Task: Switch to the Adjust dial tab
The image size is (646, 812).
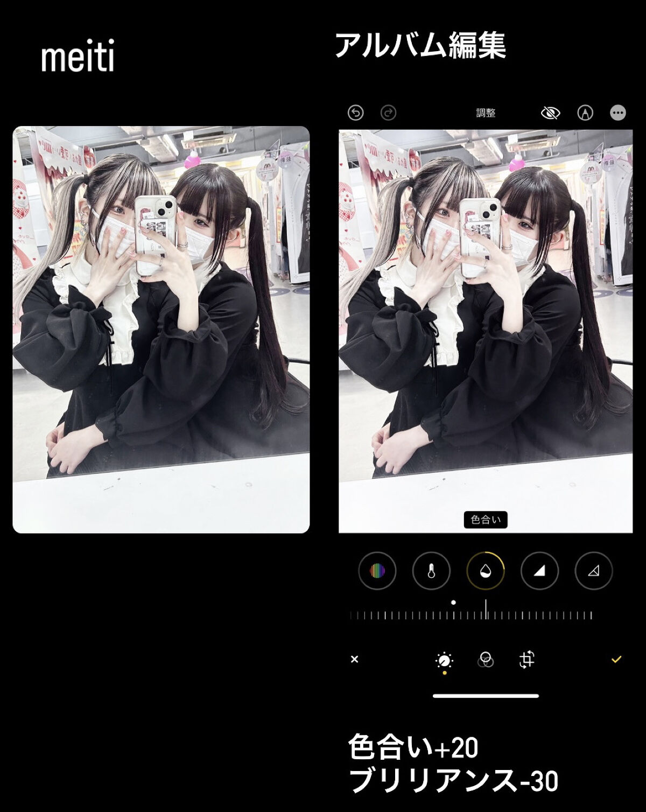Action: coord(444,660)
